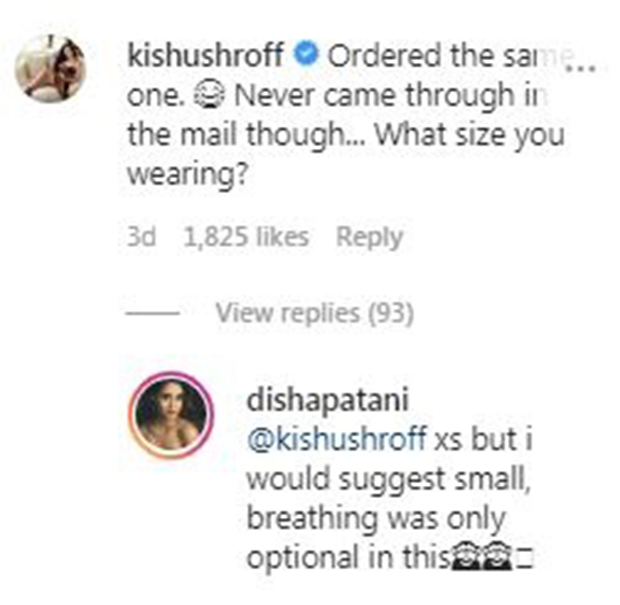
Task: Click the line 'breathing was only'
Action: point(376,518)
